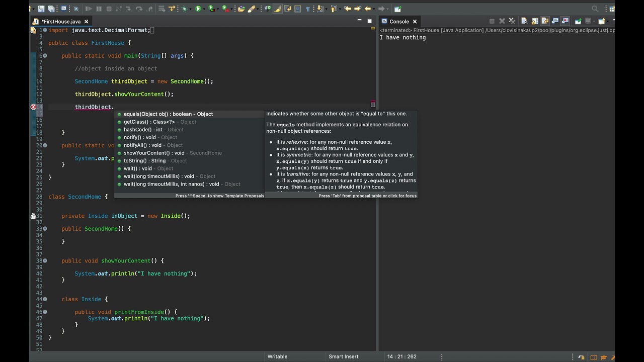Toggle Skip All Breakpoints
644x362 pixels.
click(x=76, y=9)
